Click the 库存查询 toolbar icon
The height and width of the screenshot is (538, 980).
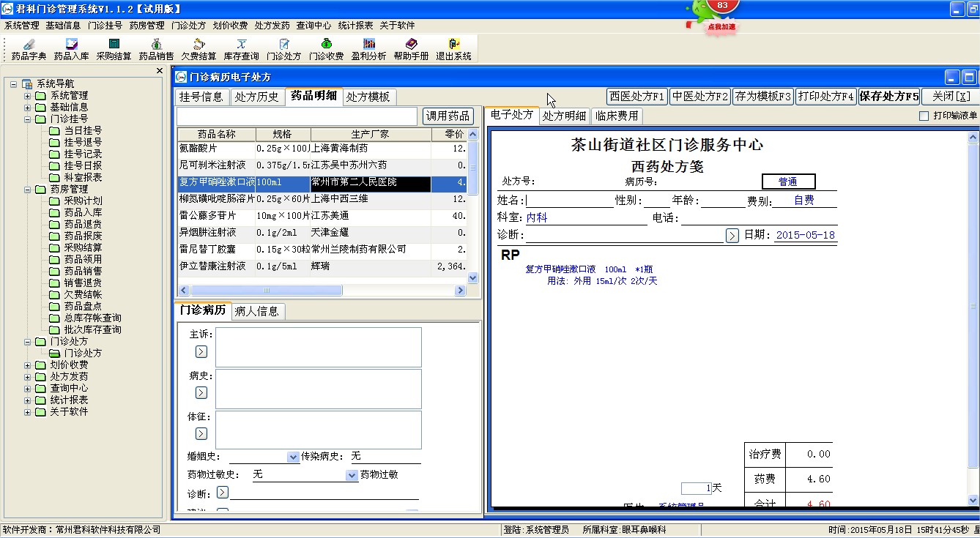click(x=241, y=50)
